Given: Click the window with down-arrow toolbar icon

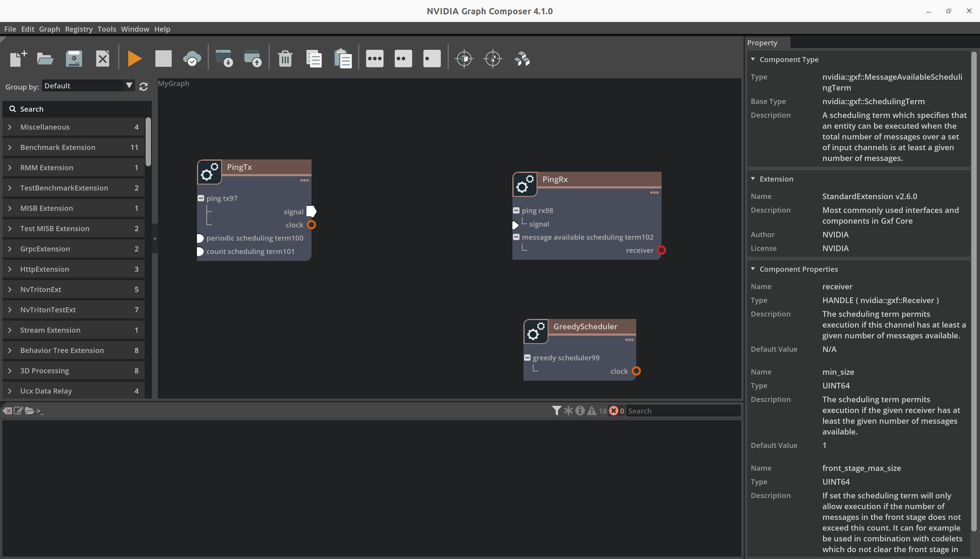Looking at the screenshot, I should point(224,59).
